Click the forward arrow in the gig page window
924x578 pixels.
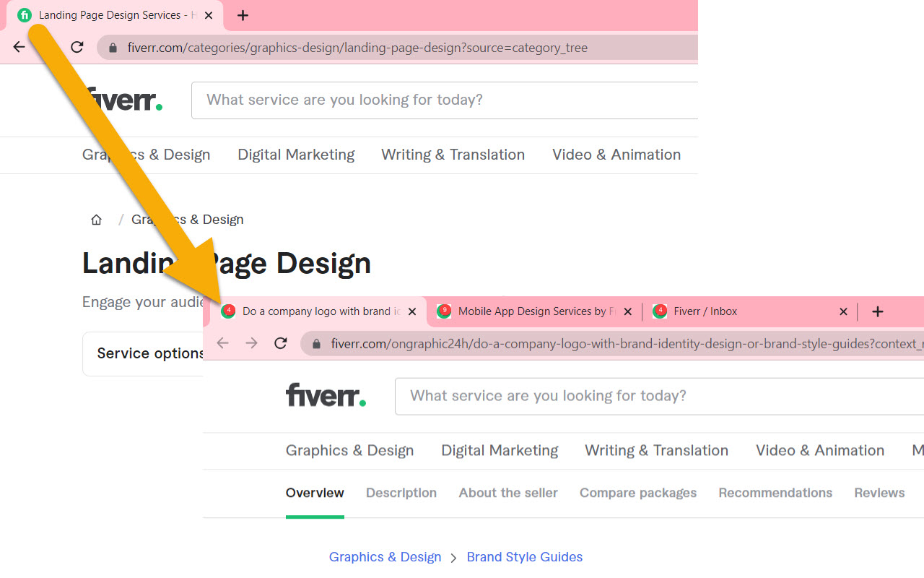coord(251,343)
